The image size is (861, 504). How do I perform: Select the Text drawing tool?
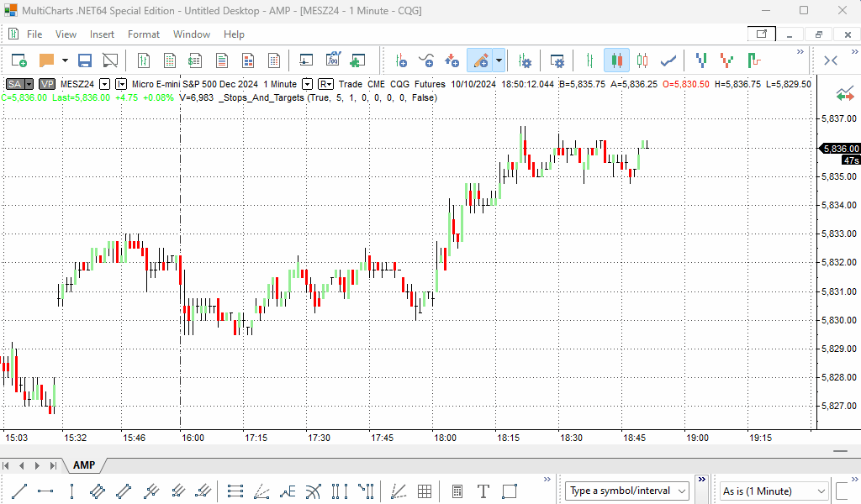point(483,491)
